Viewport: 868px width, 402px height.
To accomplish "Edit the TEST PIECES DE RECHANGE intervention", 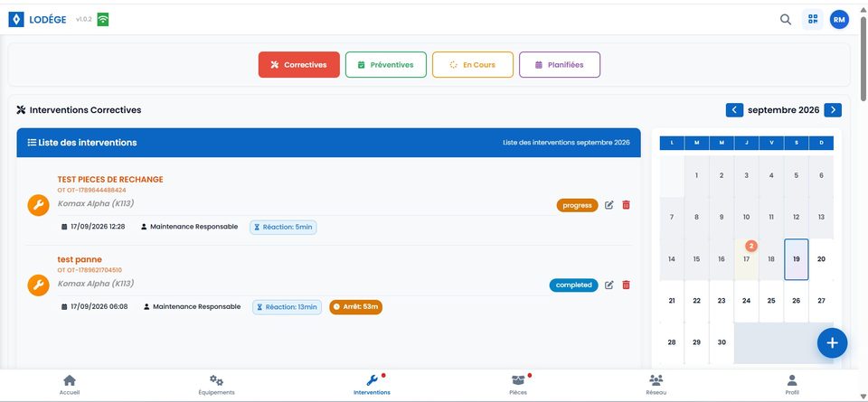I will [609, 205].
